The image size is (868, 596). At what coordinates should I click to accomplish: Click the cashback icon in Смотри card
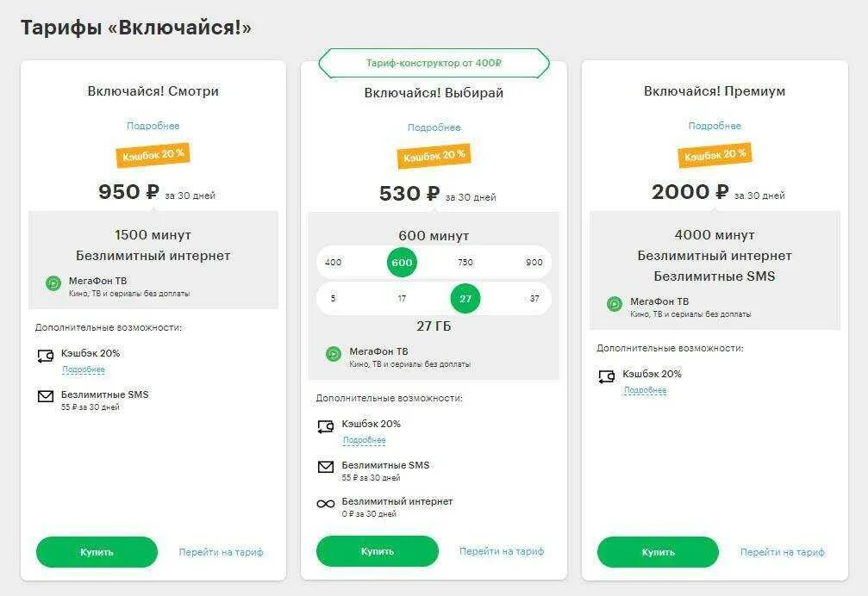[x=46, y=356]
